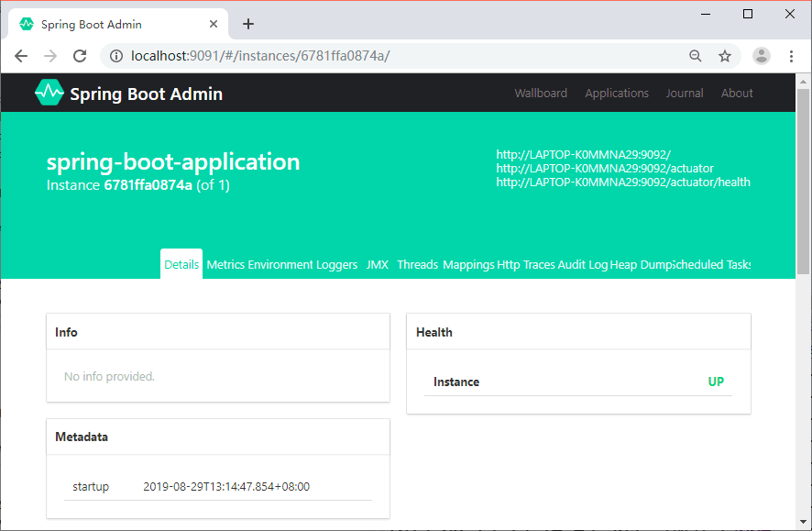
Task: Click the scrollbar down arrow
Action: [x=803, y=522]
